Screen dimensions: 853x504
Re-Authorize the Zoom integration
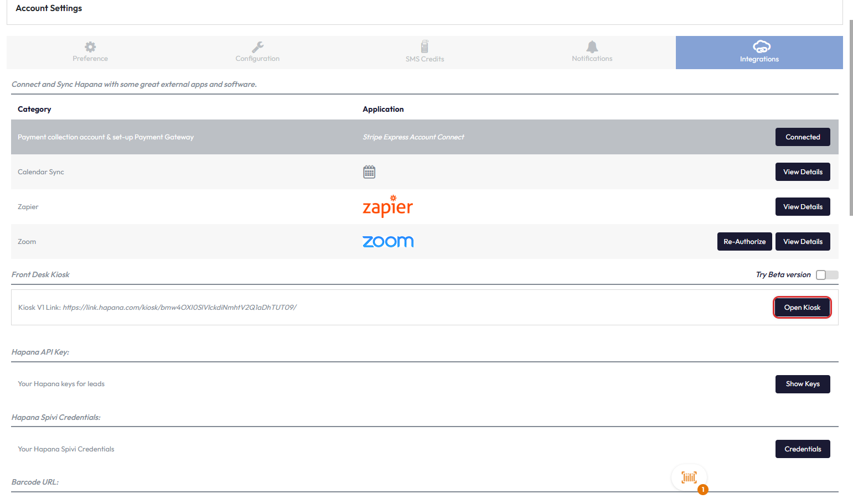click(x=745, y=242)
